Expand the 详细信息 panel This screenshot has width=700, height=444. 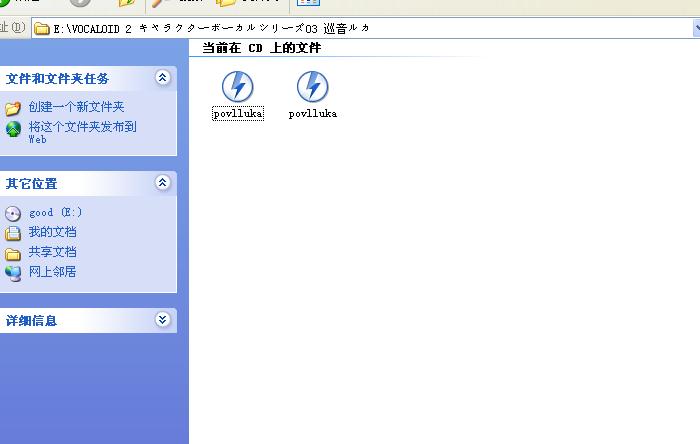click(162, 320)
